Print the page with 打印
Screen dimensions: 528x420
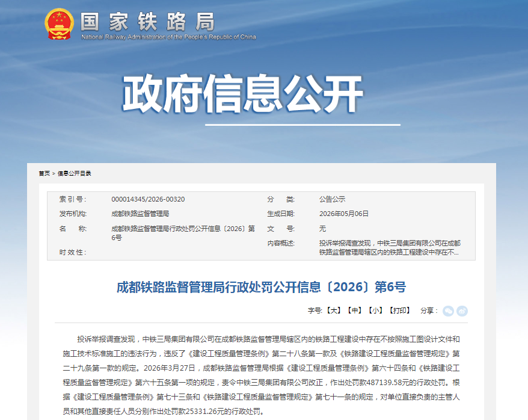coord(400,310)
